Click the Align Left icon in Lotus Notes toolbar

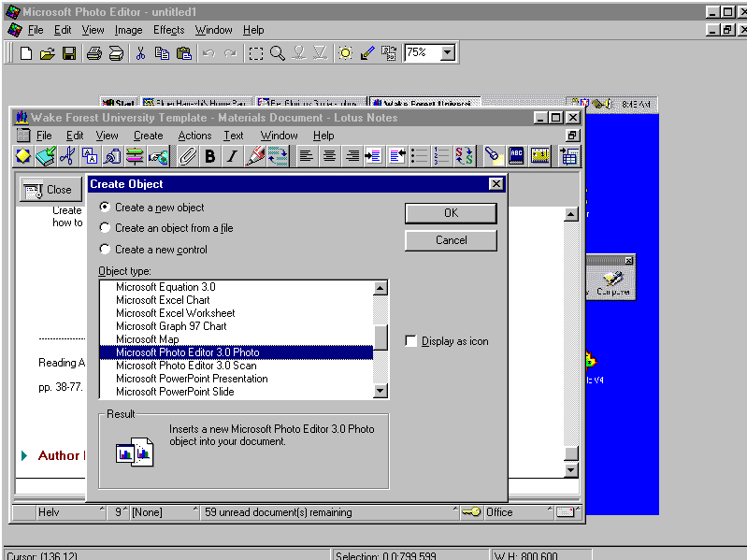pos(307,156)
